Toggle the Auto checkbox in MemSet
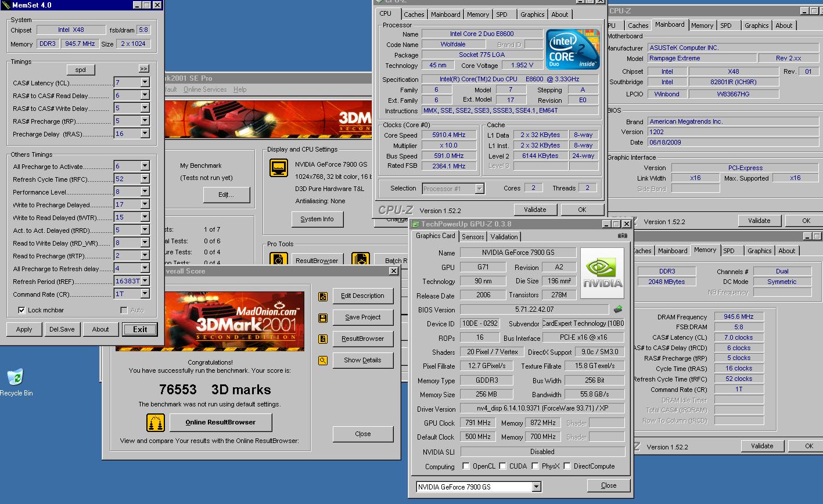 tap(124, 310)
